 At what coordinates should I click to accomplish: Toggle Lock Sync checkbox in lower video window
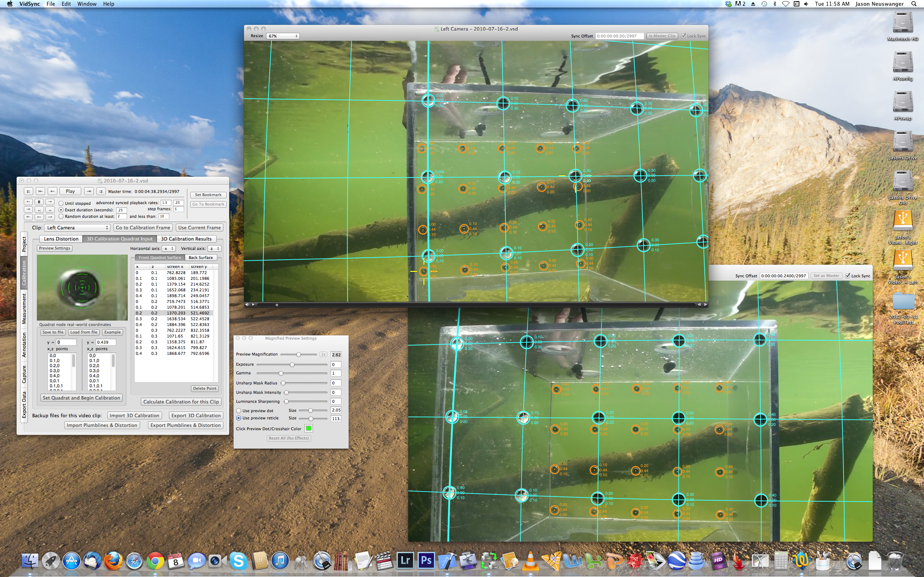coord(847,276)
